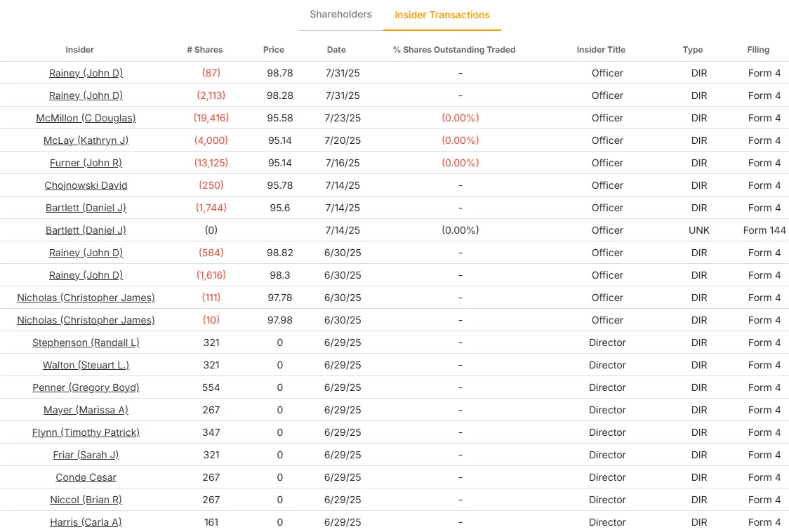Image resolution: width=789 pixels, height=532 pixels.
Task: Switch to the Shareholders tab
Action: click(340, 14)
